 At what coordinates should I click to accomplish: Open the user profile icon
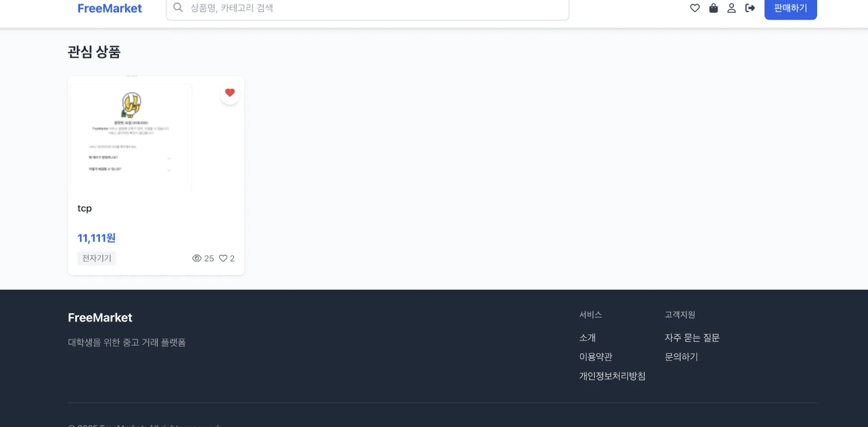(731, 8)
